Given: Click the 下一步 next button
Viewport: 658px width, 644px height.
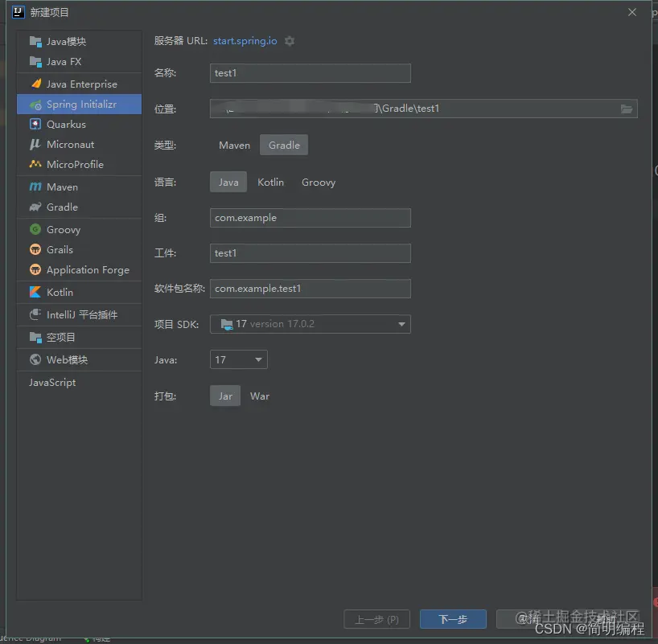Looking at the screenshot, I should (453, 619).
